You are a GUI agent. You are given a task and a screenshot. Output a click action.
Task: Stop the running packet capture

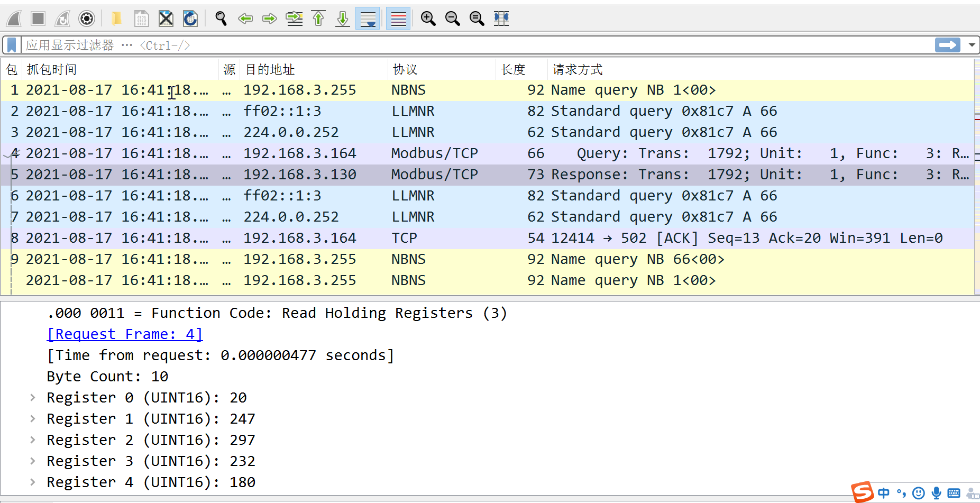pyautogui.click(x=38, y=19)
